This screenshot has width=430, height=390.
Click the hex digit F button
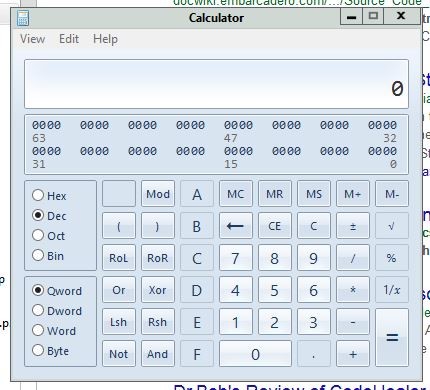pyautogui.click(x=197, y=354)
